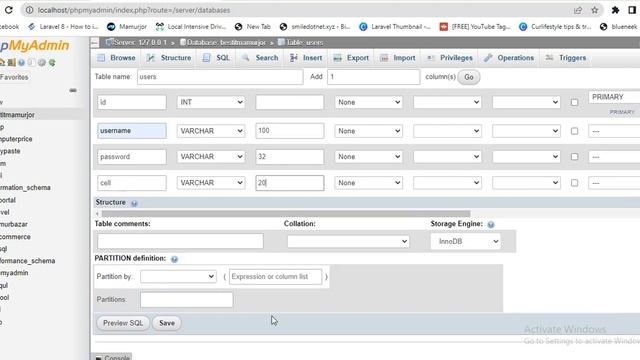Image resolution: width=640 pixels, height=360 pixels.
Task: Click the Structure section help icon
Action: point(134,203)
